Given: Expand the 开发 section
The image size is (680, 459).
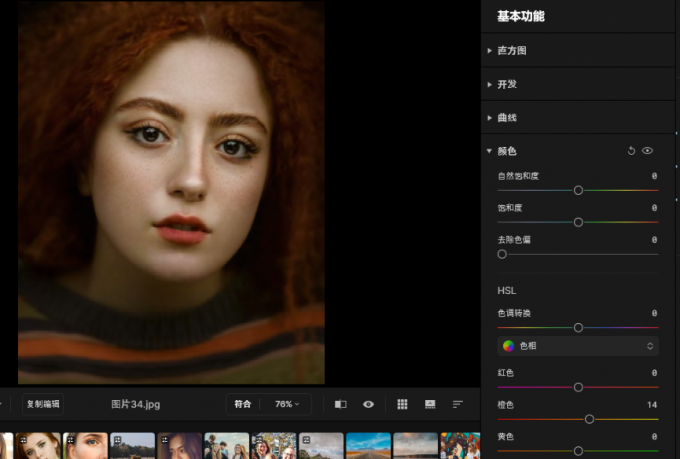Looking at the screenshot, I should 506,84.
